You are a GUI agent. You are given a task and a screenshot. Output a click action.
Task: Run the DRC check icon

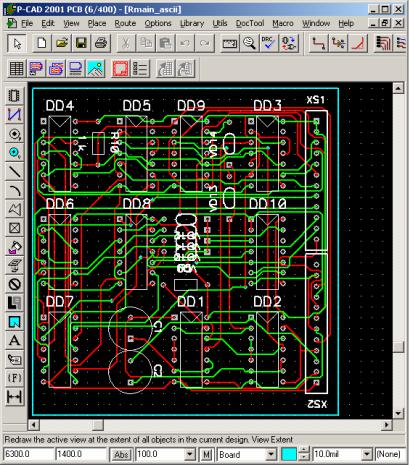tap(268, 43)
